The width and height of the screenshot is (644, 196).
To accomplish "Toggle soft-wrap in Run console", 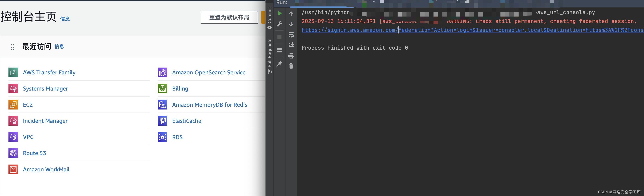I will pyautogui.click(x=291, y=35).
